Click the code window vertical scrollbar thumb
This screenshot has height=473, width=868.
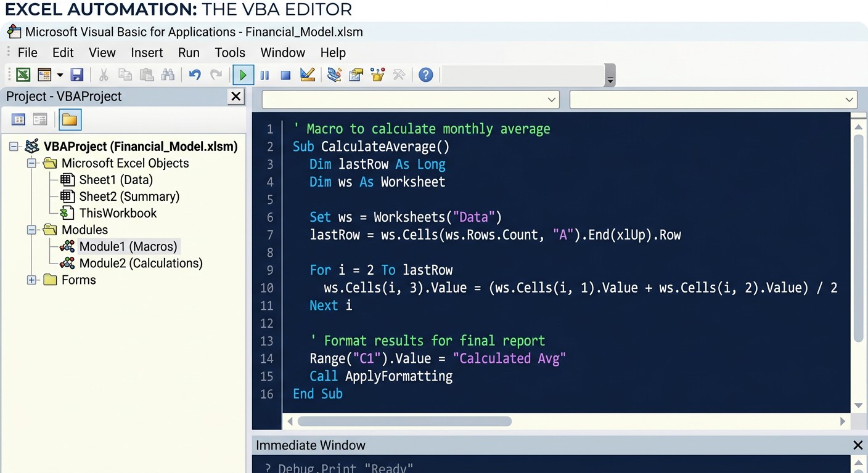coord(858,238)
